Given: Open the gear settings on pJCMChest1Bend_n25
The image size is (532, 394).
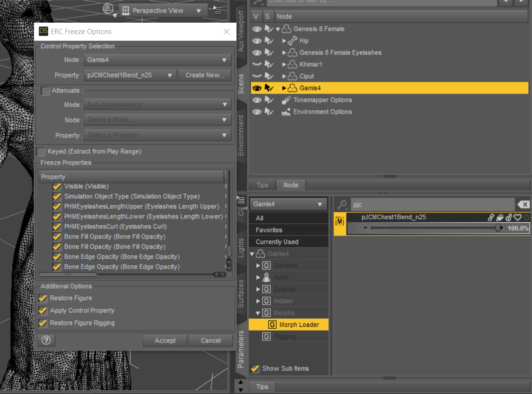Looking at the screenshot, I should point(526,218).
